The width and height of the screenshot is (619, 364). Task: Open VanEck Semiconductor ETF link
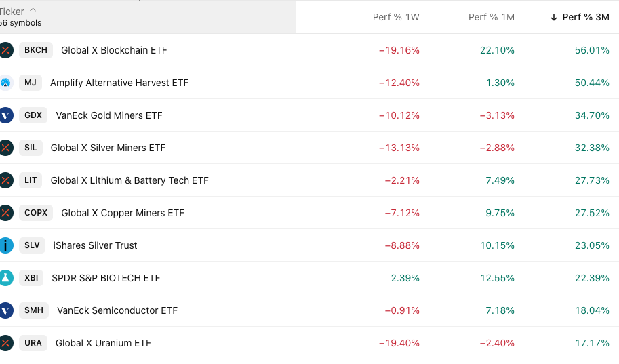(117, 310)
